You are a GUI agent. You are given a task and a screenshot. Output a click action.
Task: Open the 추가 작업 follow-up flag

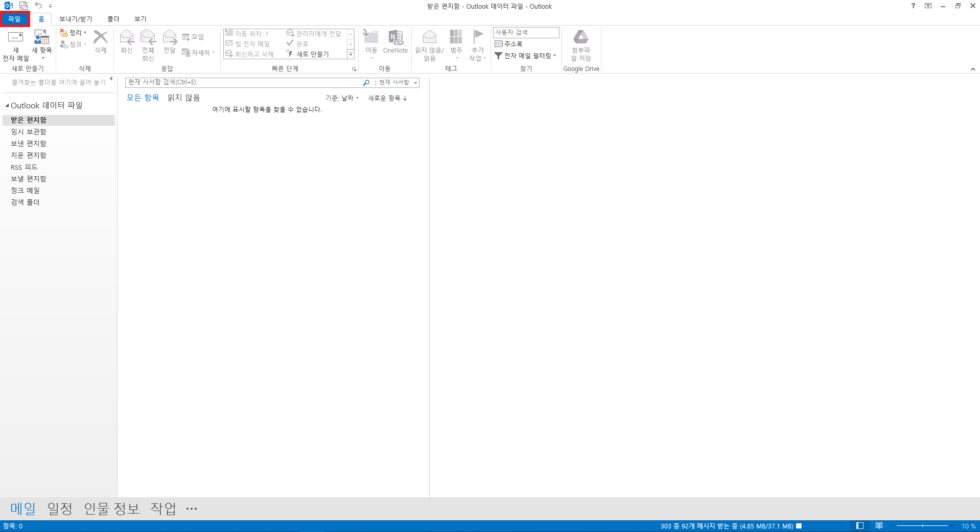click(478, 45)
